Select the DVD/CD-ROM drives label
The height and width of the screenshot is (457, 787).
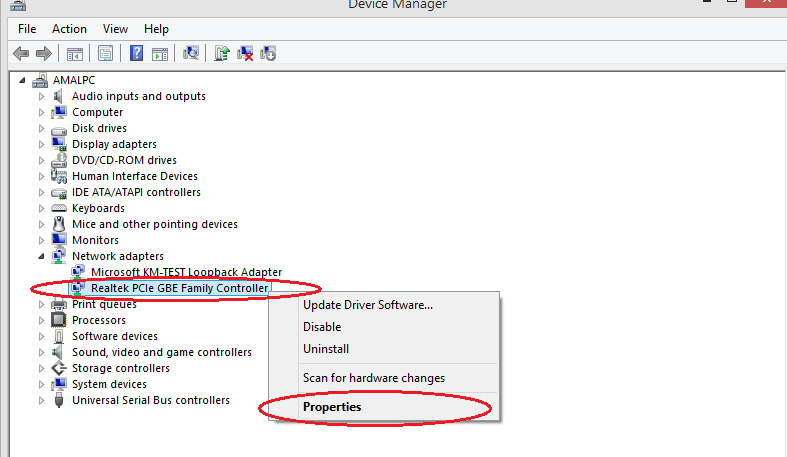tap(124, 160)
